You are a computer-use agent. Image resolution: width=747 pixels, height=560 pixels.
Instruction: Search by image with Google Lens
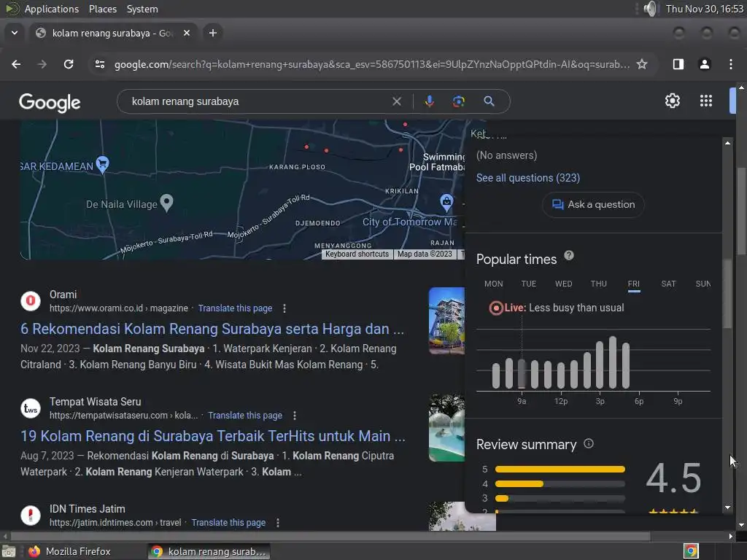coord(459,101)
